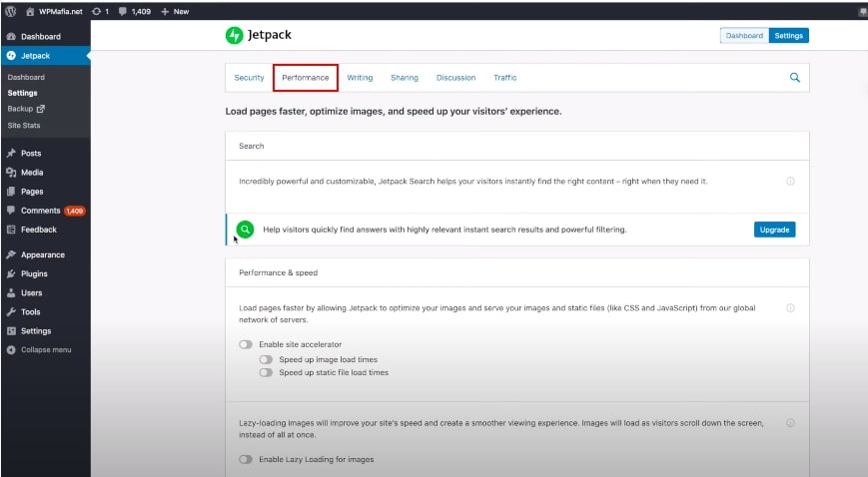The image size is (868, 477).
Task: Switch to the Security tab
Action: coord(249,78)
